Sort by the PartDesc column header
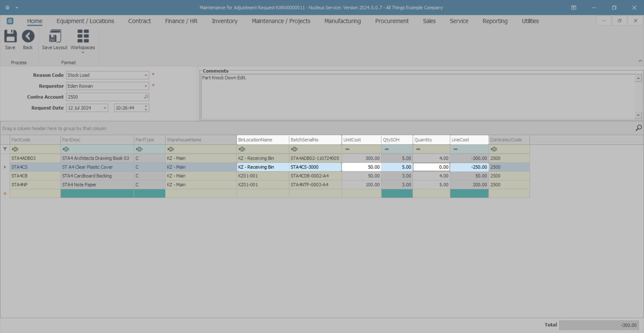 click(97, 140)
